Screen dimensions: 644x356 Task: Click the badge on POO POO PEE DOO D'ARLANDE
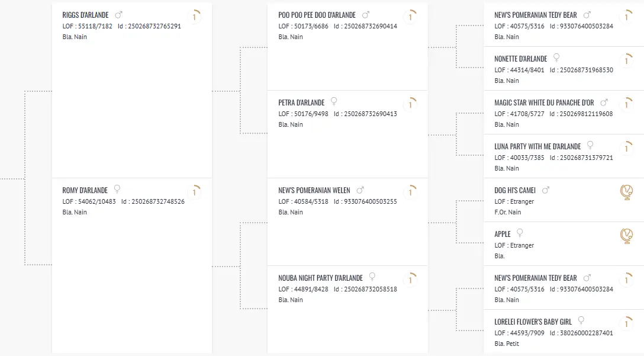pyautogui.click(x=410, y=17)
